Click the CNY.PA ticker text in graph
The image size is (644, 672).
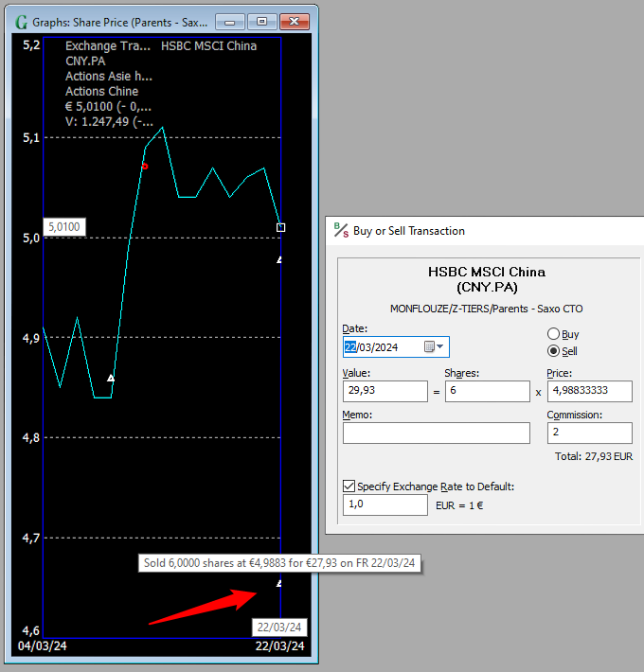click(x=85, y=62)
